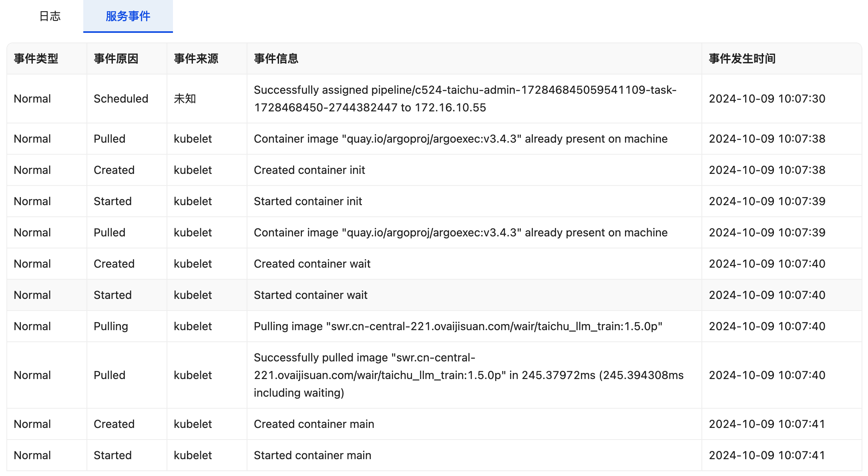
Task: Click the 事件原因 column header
Action: click(116, 59)
